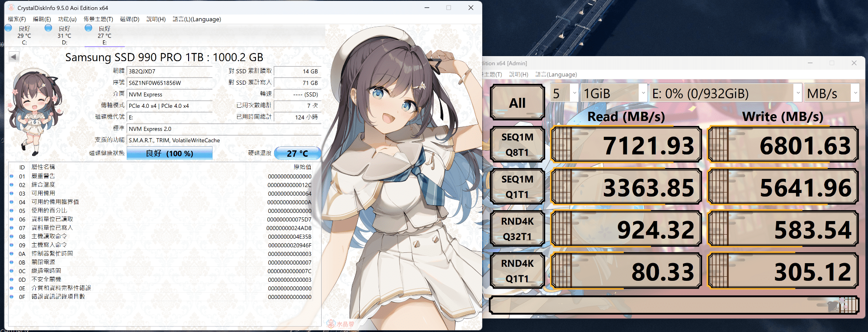This screenshot has width=868, height=332.
Task: Run the RND4K Q1T1 test button
Action: (x=517, y=271)
